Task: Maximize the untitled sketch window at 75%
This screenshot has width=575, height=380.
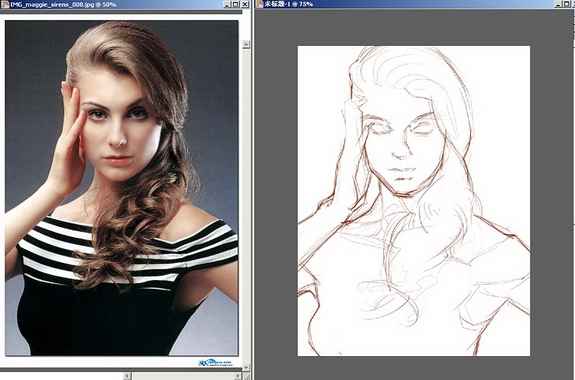Action: tap(568, 4)
